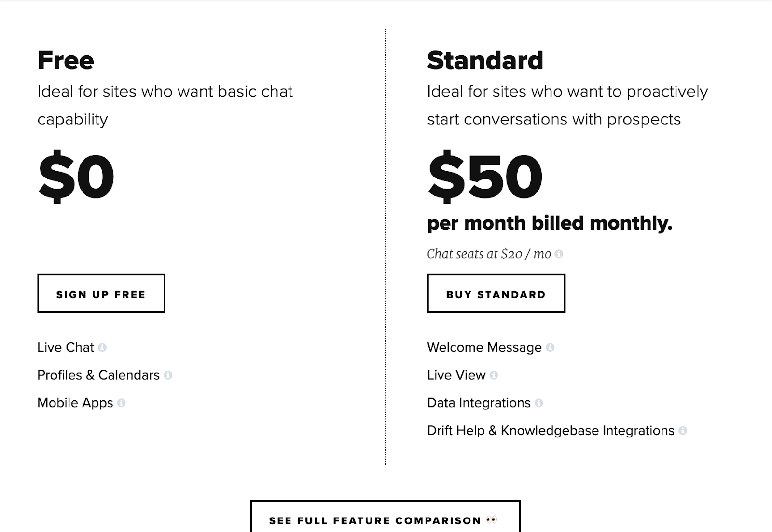The image size is (772, 532).
Task: Click info icon after Knowledgebase Integrations
Action: [x=683, y=430]
